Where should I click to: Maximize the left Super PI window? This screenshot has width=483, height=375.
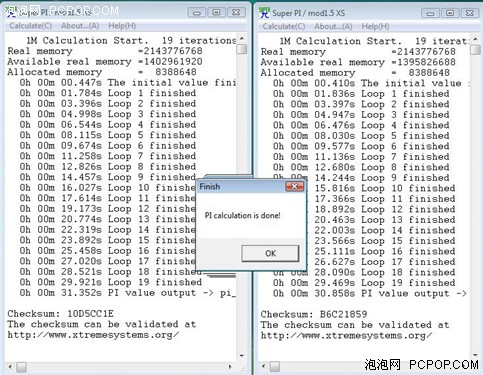point(216,13)
